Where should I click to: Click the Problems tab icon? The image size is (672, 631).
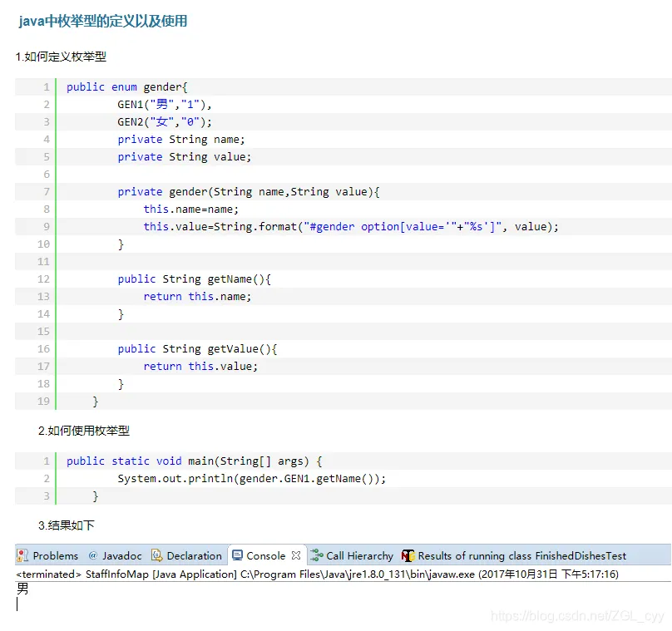22,555
